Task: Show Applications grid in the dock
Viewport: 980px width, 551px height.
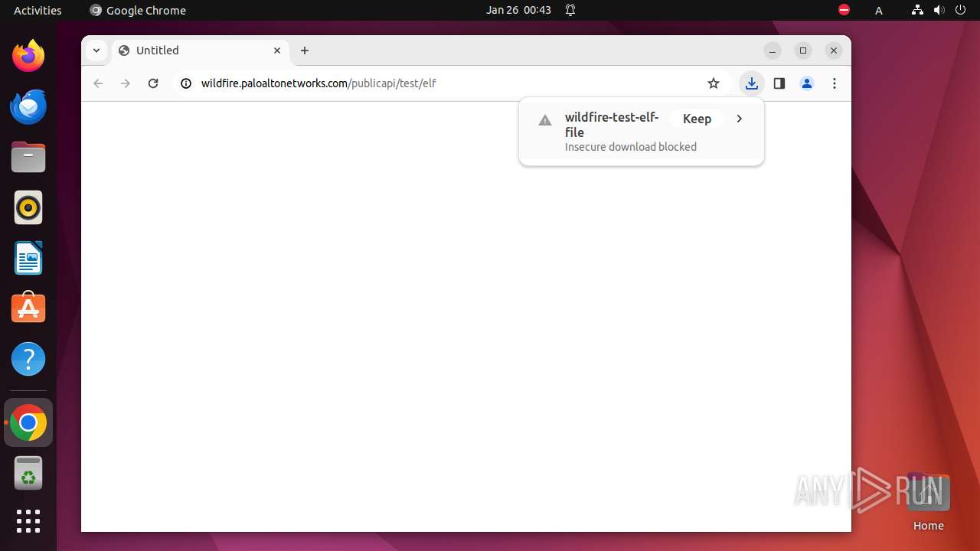Action: tap(28, 521)
